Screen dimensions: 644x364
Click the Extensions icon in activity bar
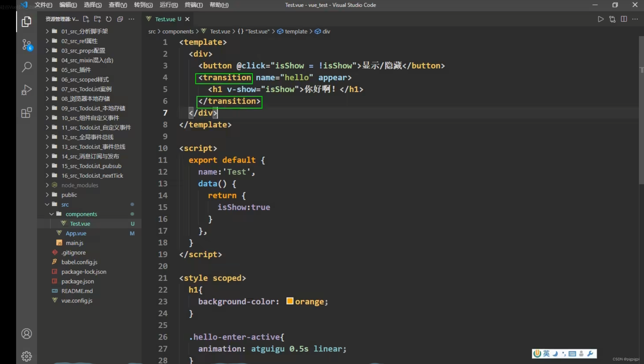(x=26, y=113)
